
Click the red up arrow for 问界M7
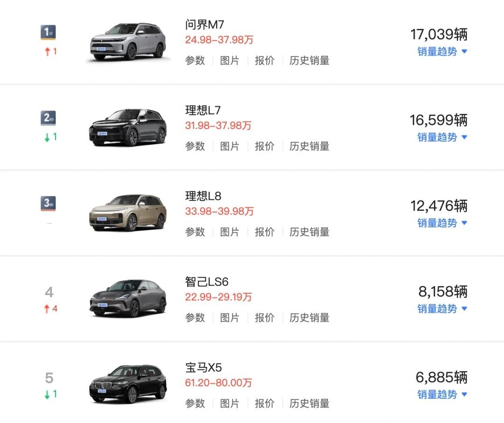(x=47, y=51)
